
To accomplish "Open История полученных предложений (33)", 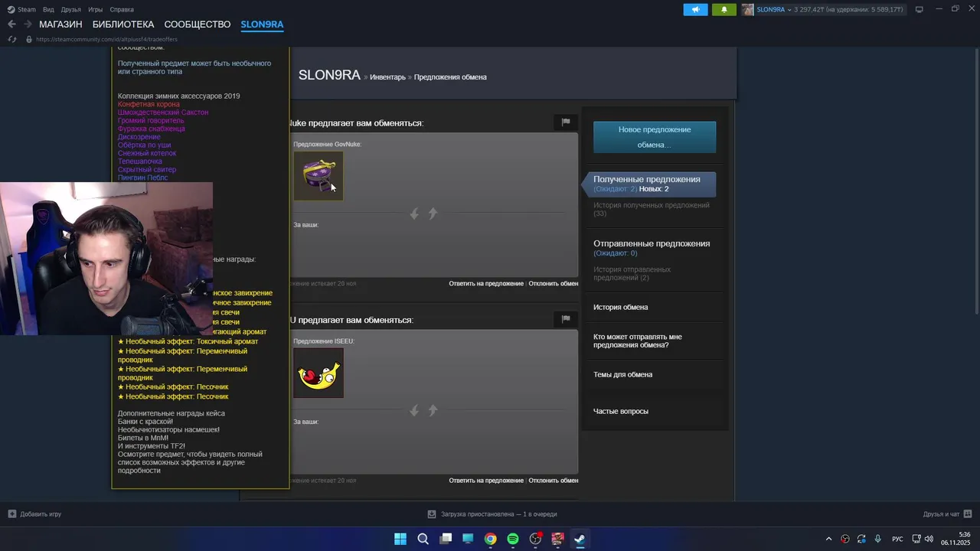I will pos(652,209).
